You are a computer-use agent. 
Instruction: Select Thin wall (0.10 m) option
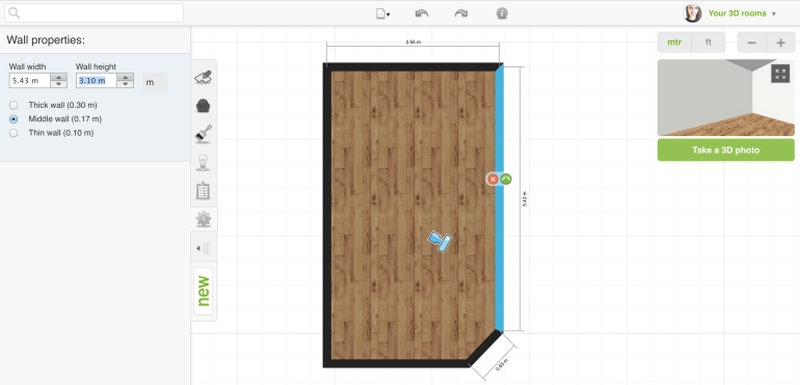[x=14, y=133]
